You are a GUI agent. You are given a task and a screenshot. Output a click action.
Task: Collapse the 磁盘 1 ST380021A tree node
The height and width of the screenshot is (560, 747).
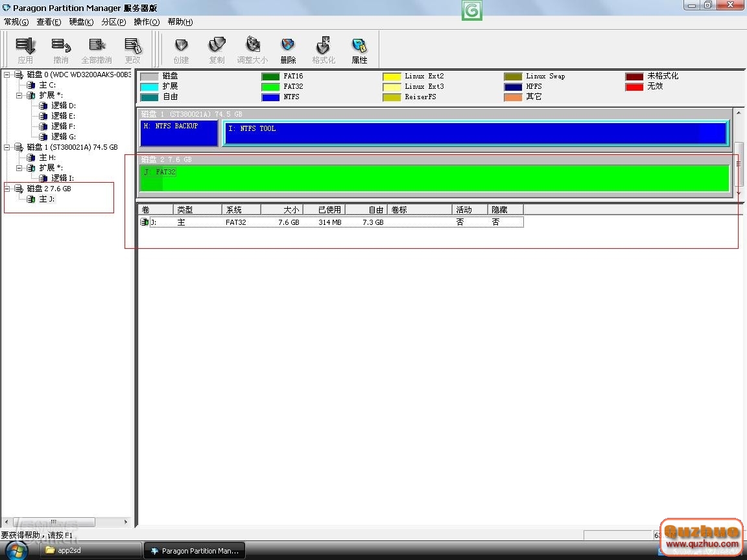(7, 147)
